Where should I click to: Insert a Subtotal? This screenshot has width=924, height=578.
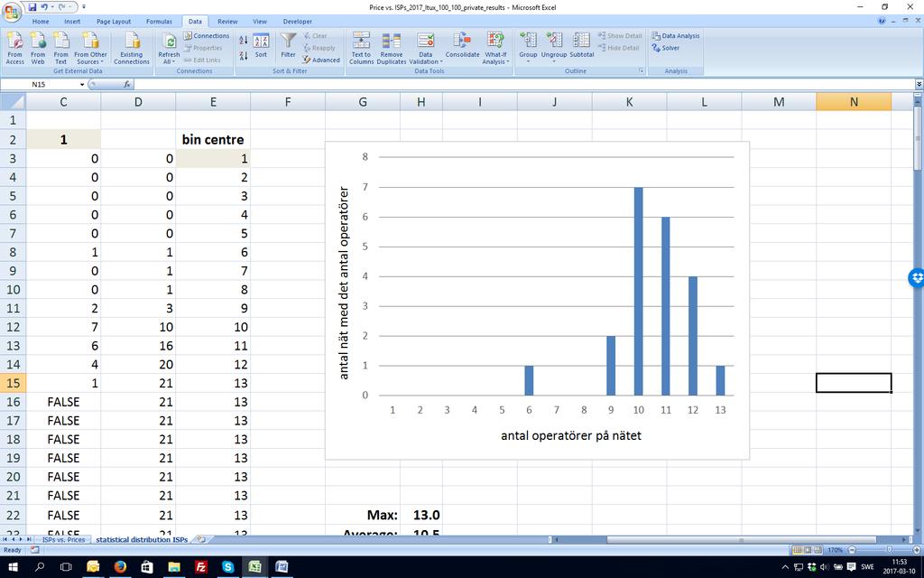(x=582, y=45)
